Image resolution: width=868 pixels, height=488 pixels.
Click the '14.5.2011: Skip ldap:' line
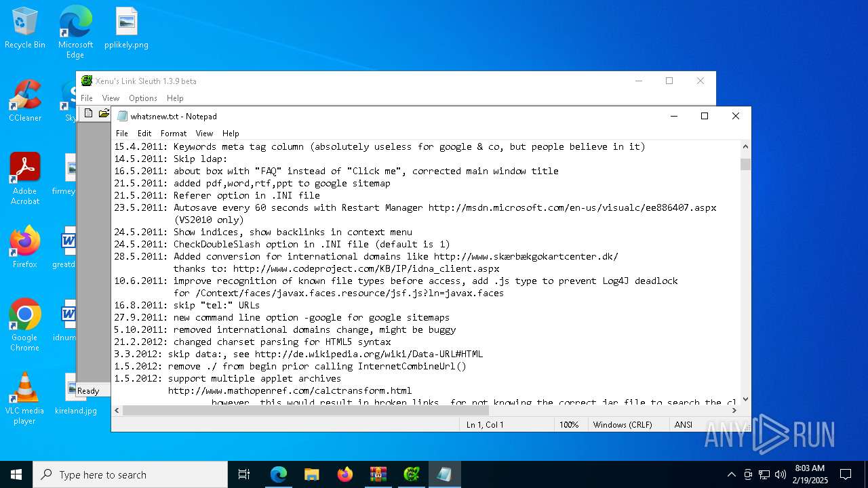tap(171, 159)
